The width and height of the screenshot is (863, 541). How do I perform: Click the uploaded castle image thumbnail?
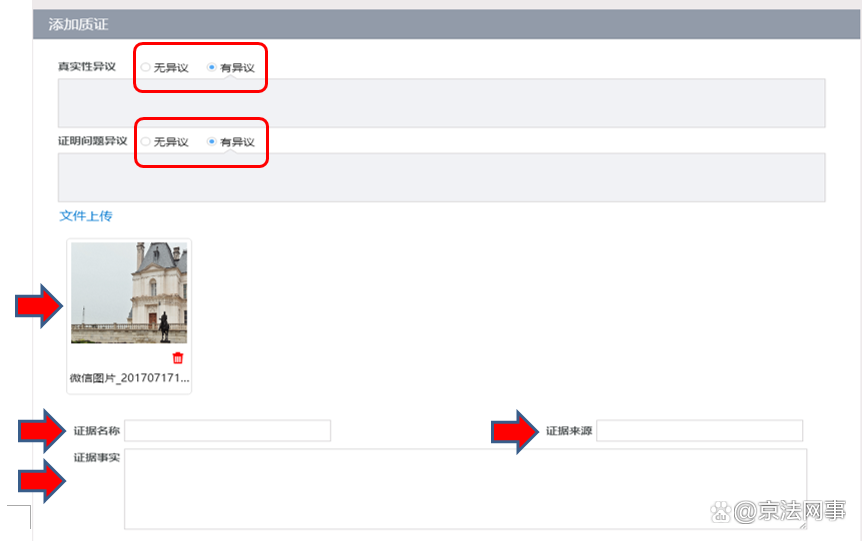tap(129, 292)
